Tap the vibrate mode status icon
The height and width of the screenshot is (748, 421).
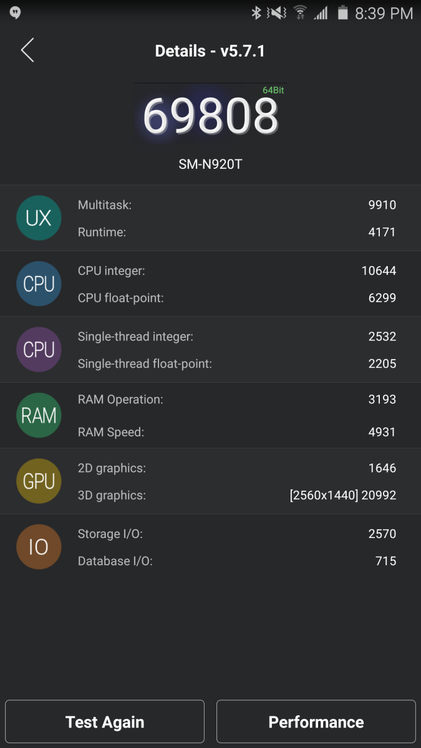(277, 13)
